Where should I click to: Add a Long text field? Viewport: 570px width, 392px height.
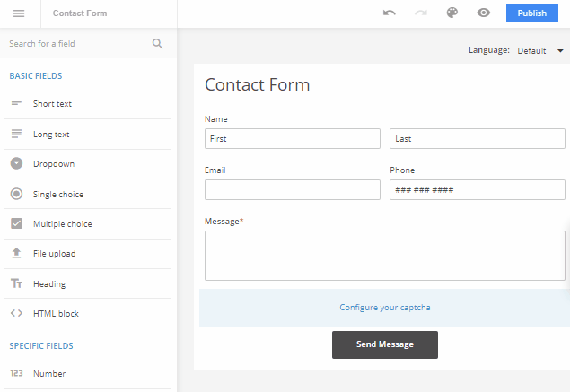tap(87, 134)
